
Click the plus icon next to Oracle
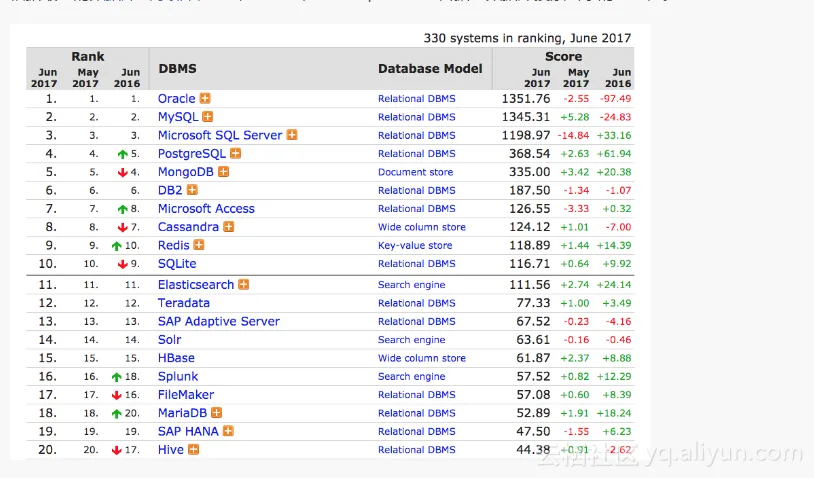point(206,98)
